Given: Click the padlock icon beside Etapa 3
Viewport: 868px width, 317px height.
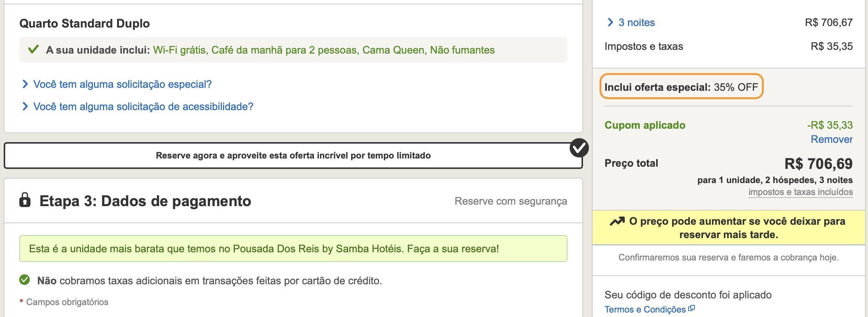Looking at the screenshot, I should (25, 200).
